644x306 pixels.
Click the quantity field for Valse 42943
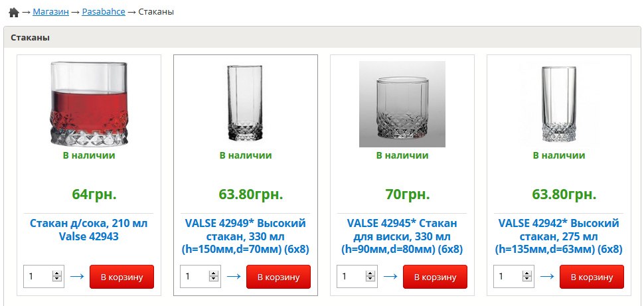(x=37, y=277)
